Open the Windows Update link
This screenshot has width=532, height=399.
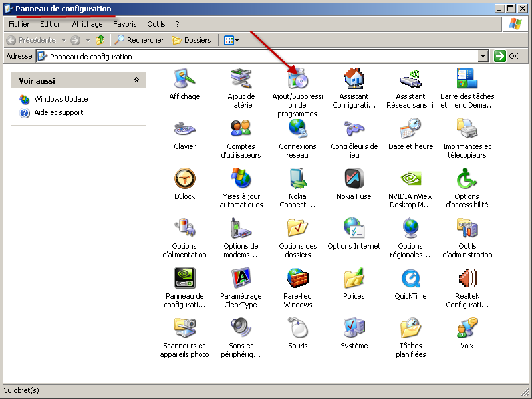tap(61, 99)
